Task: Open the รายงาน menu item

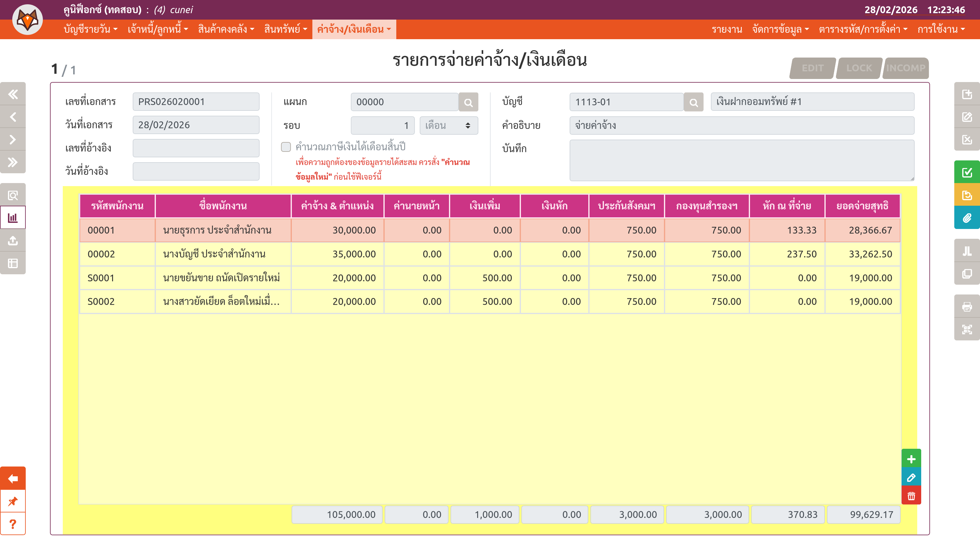Action: (727, 29)
